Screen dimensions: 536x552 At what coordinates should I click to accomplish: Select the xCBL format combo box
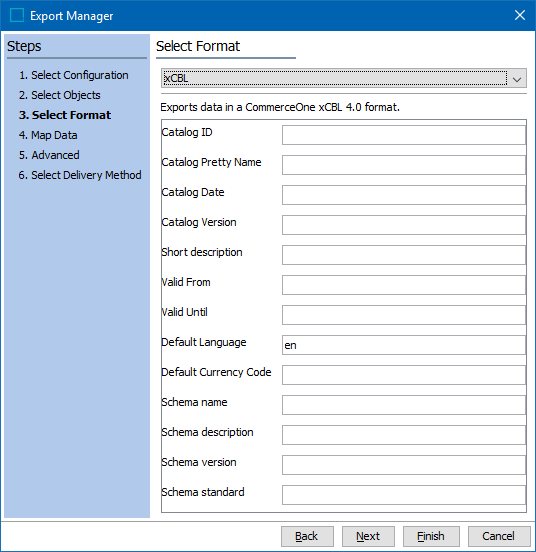(343, 78)
